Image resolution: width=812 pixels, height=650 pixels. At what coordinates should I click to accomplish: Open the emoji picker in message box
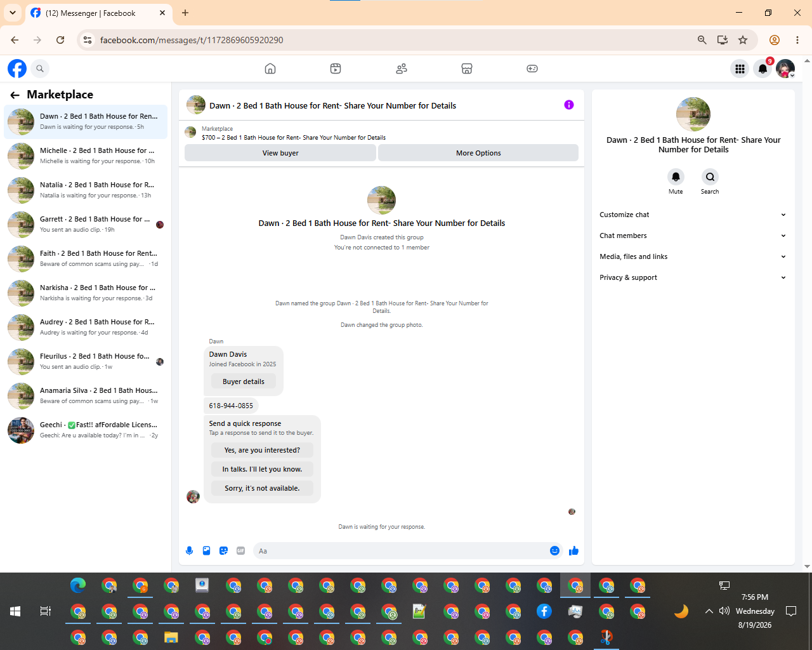[x=554, y=551]
